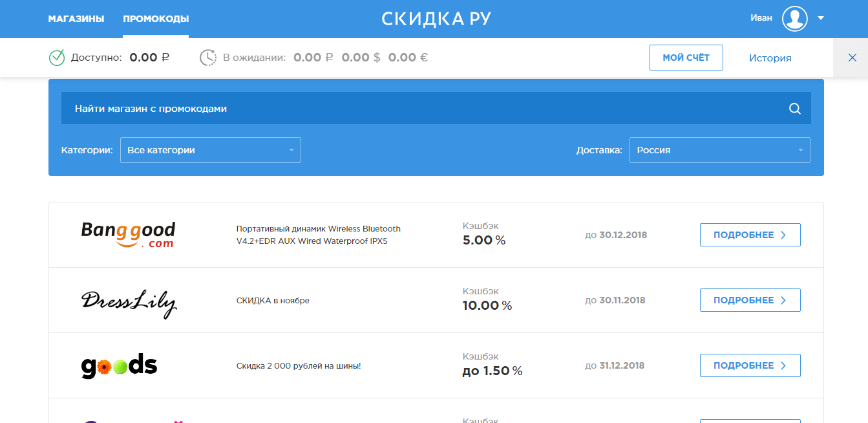Click the green checkmark available balance icon

point(57,58)
